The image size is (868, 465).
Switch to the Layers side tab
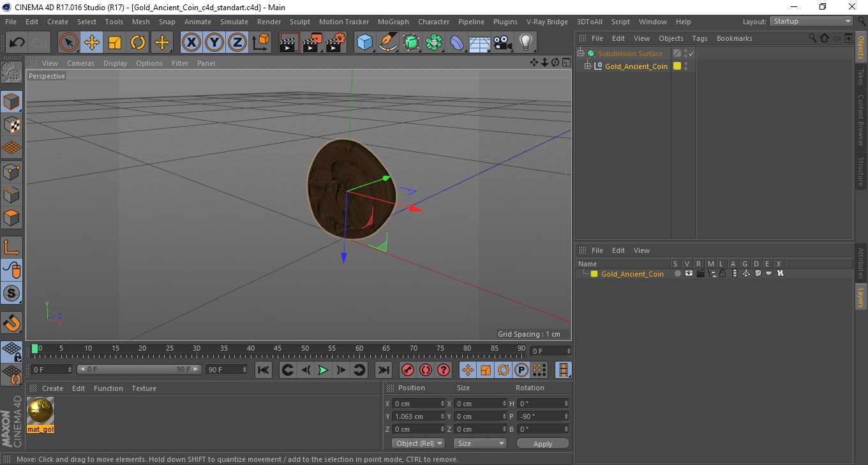[x=860, y=297]
